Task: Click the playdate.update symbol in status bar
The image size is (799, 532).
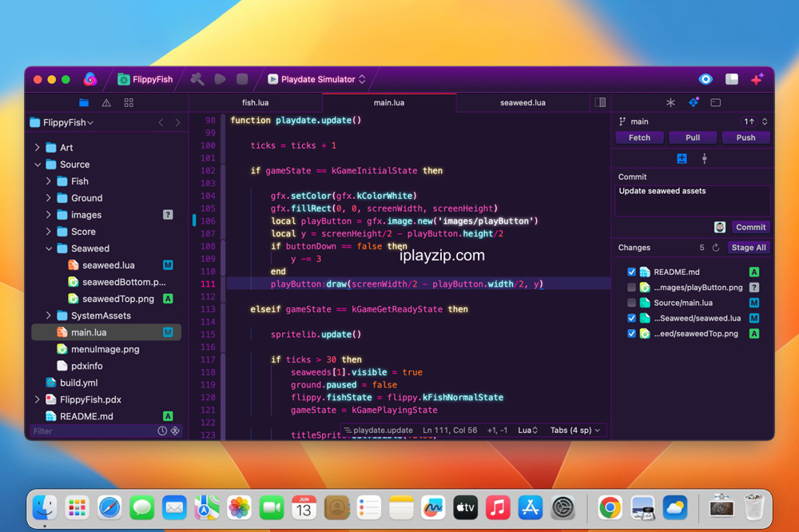Action: pyautogui.click(x=379, y=430)
